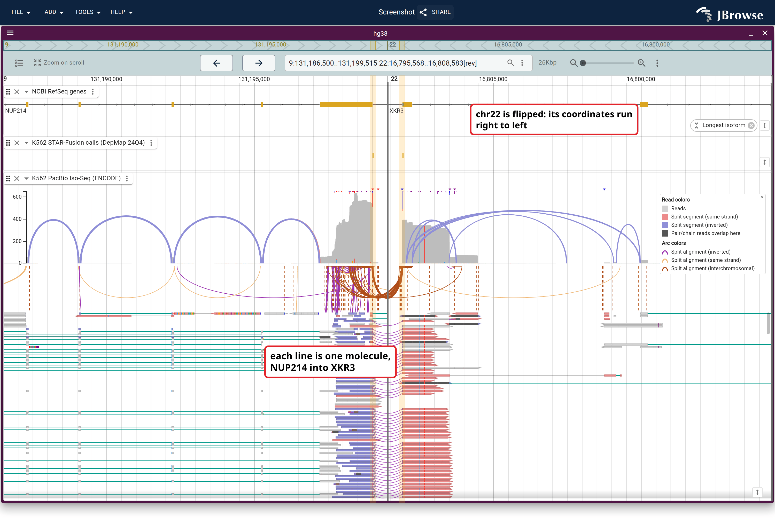This screenshot has width=775, height=532.
Task: Pan the view left with back arrow
Action: tap(216, 63)
